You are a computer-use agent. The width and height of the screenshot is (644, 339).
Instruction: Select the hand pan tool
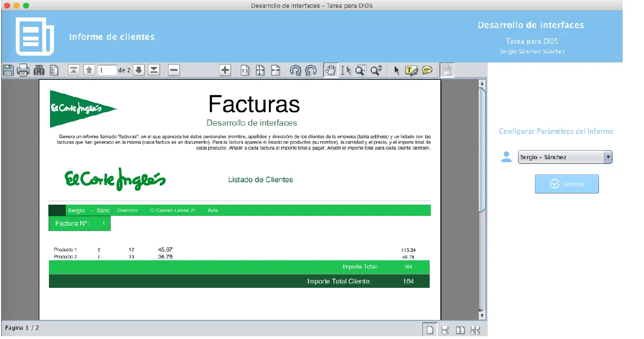point(331,70)
